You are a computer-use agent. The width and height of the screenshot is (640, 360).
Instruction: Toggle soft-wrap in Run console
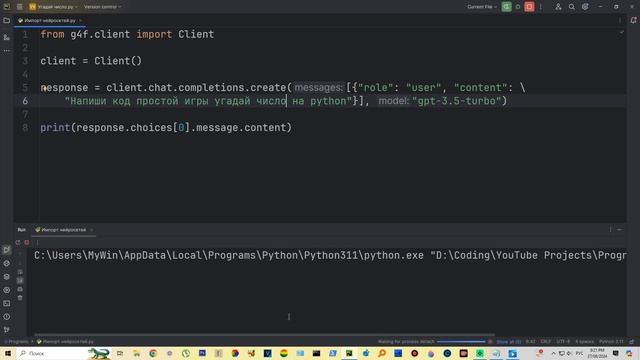click(x=20, y=272)
